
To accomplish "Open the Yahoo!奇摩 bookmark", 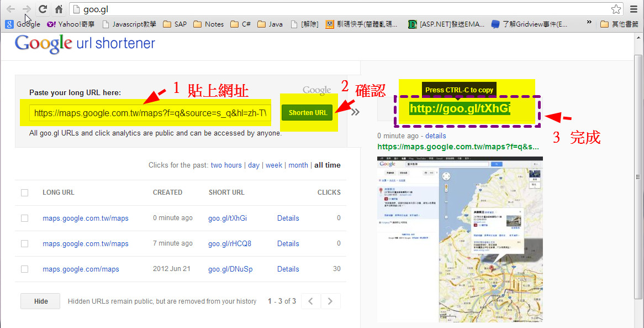I will coord(71,24).
